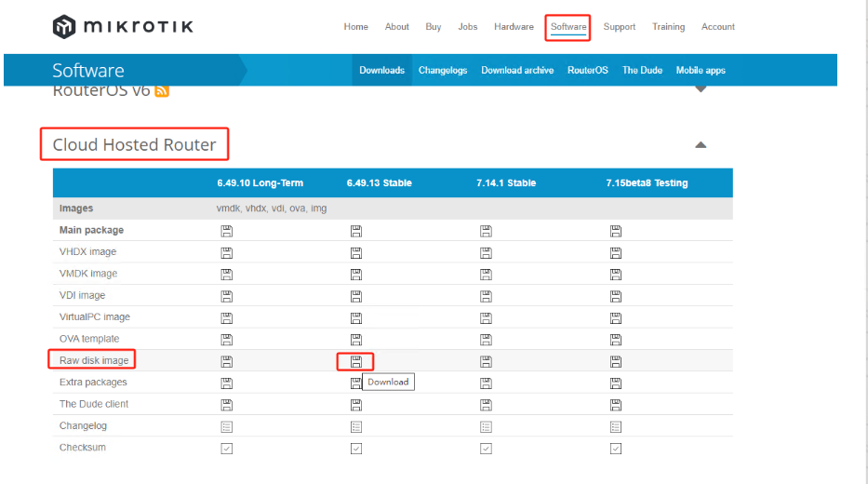Download 6.49.13 Stable Raw disk image
This screenshot has width=868, height=484.
click(356, 362)
